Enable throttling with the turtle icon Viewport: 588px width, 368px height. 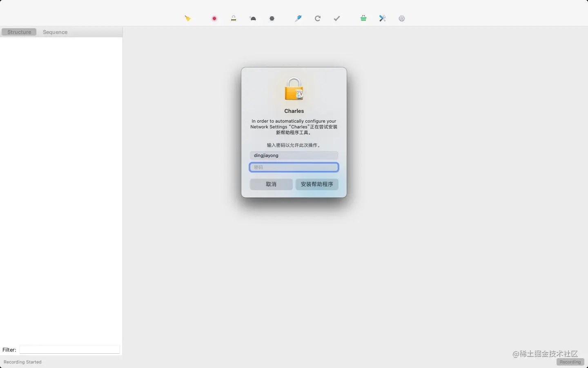coord(253,18)
